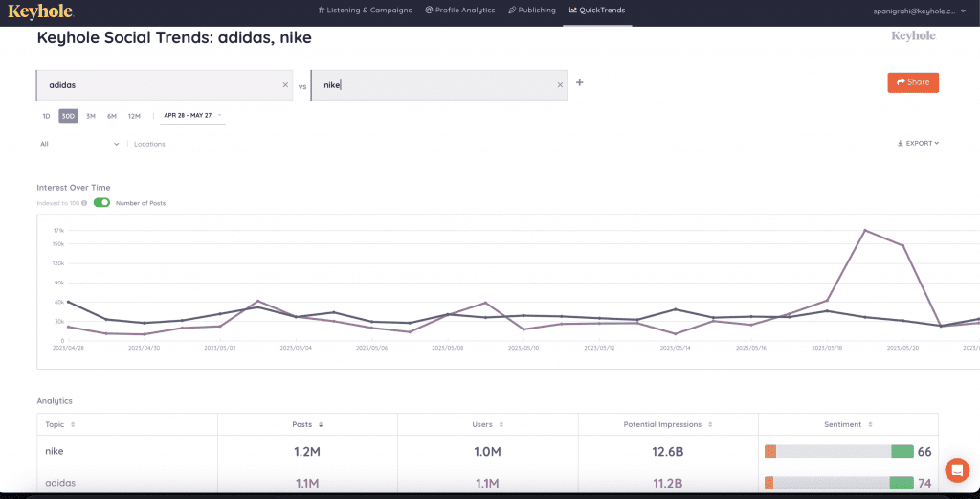
Task: Clear the adidas search term
Action: click(x=285, y=85)
